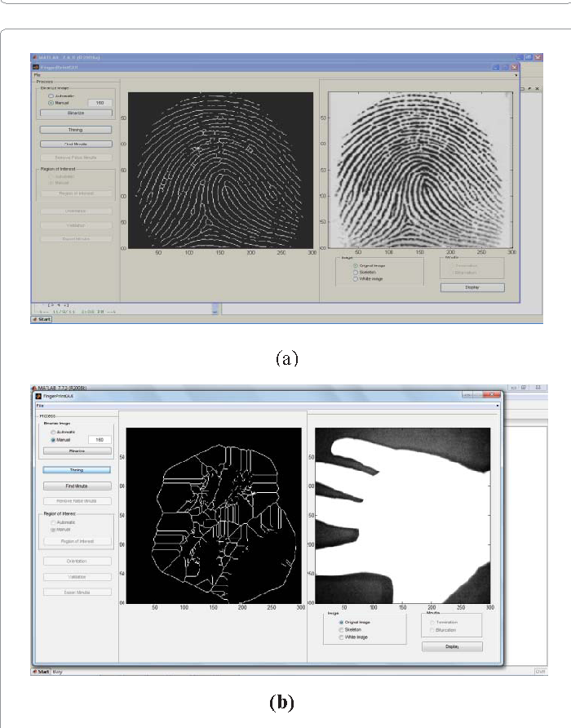The width and height of the screenshot is (571, 728).
Task: Click the Display button in window (b)
Action: coord(452,646)
